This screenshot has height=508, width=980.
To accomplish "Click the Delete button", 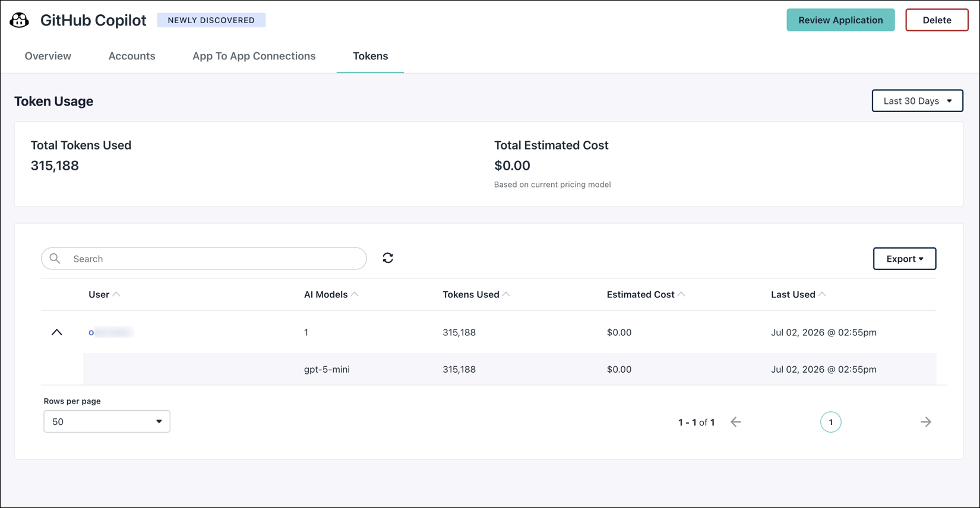I will pos(937,20).
